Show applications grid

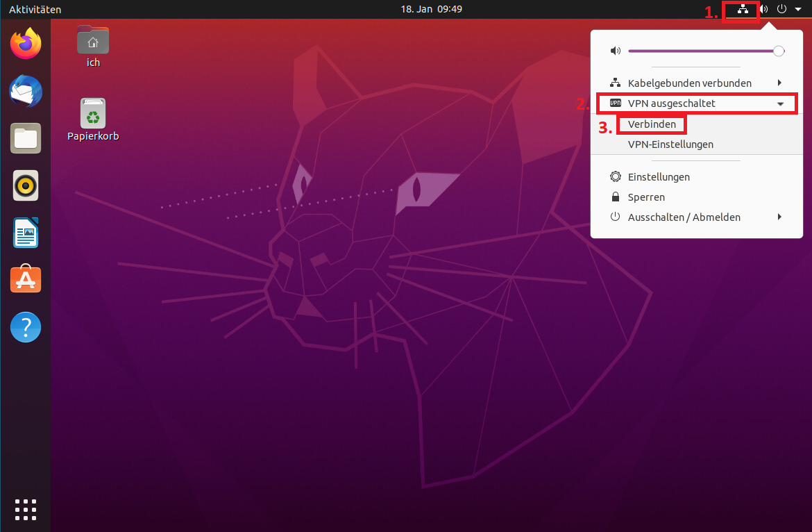click(26, 509)
